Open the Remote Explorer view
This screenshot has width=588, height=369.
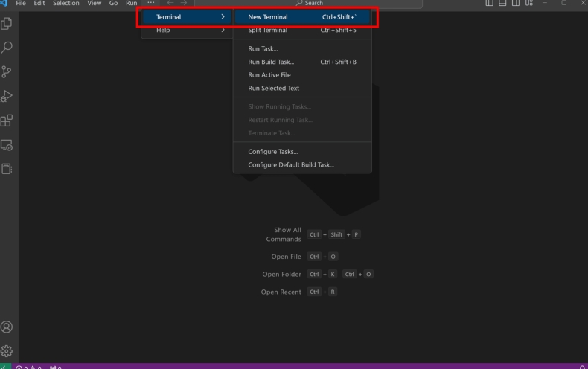point(8,144)
